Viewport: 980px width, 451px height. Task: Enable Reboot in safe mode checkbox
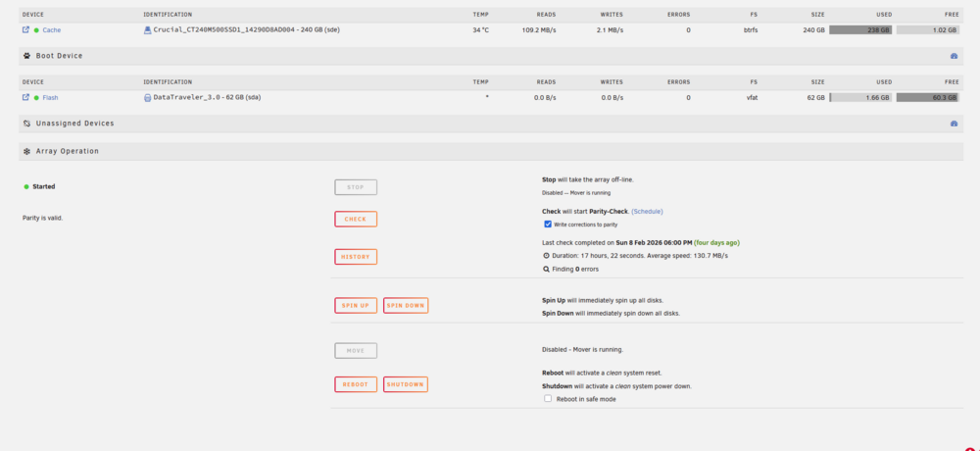[x=548, y=398]
